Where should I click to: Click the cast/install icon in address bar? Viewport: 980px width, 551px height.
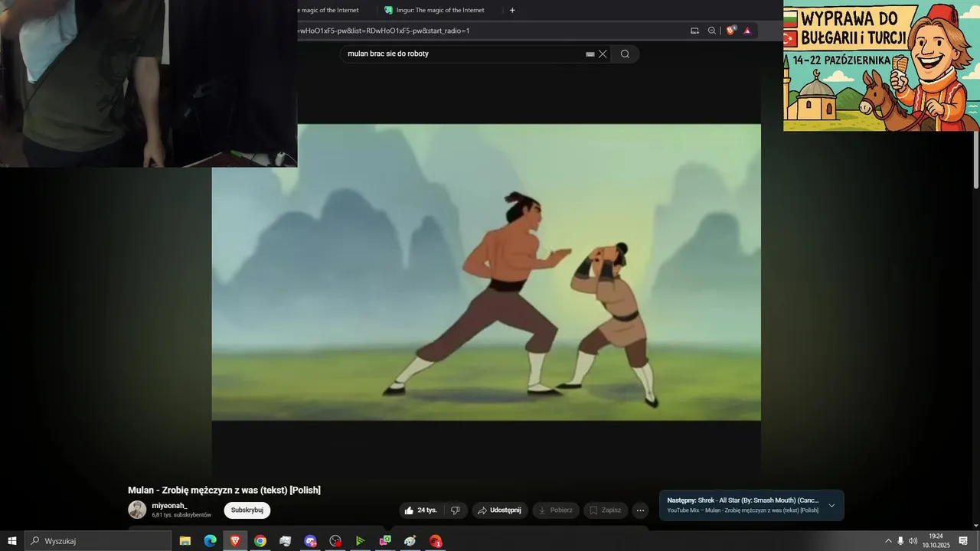[694, 31]
